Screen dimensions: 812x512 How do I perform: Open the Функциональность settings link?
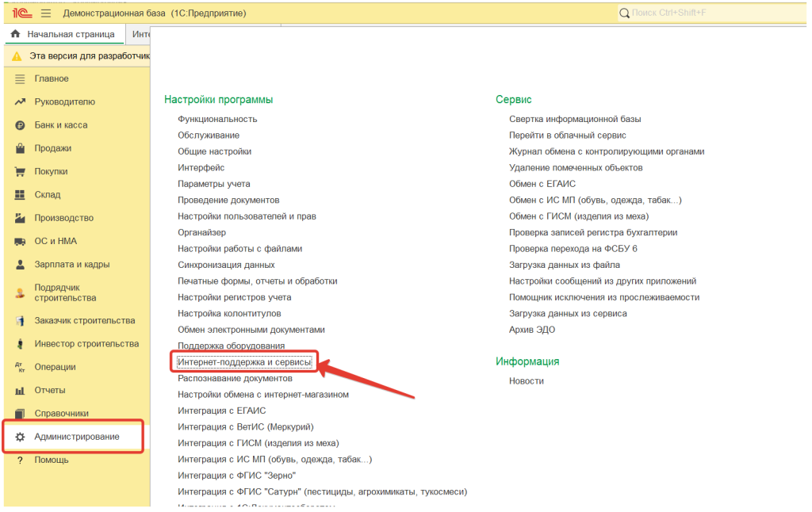coord(217,119)
